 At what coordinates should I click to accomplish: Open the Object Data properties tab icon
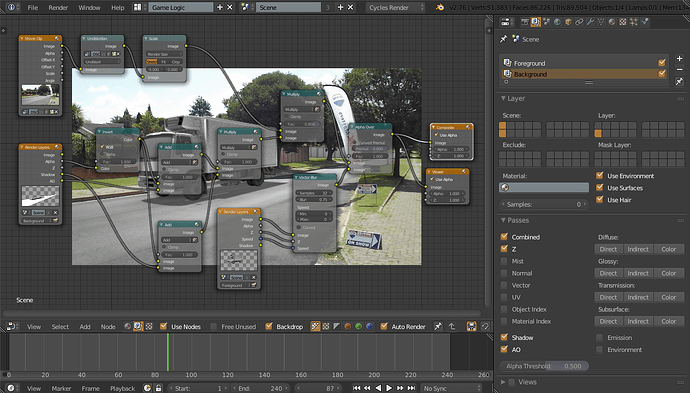pyautogui.click(x=601, y=22)
